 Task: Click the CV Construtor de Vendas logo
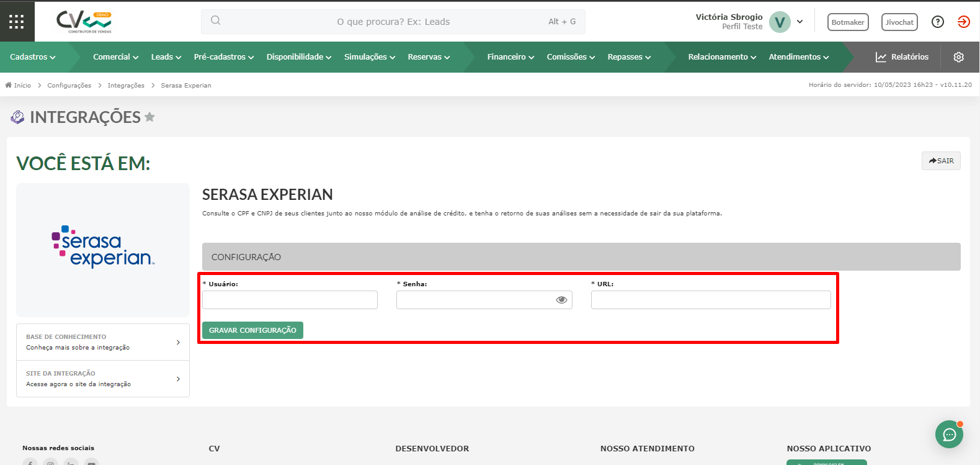(x=84, y=22)
